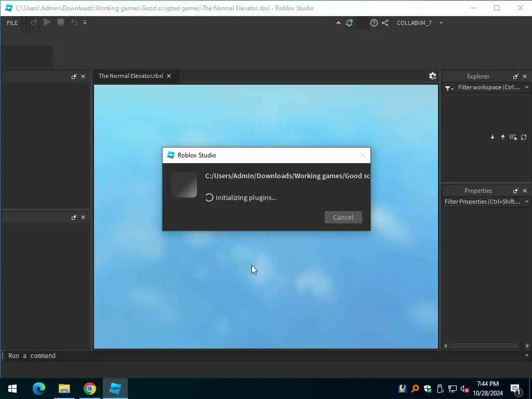The image size is (532, 399).
Task: Open the Help question mark icon
Action: (374, 23)
